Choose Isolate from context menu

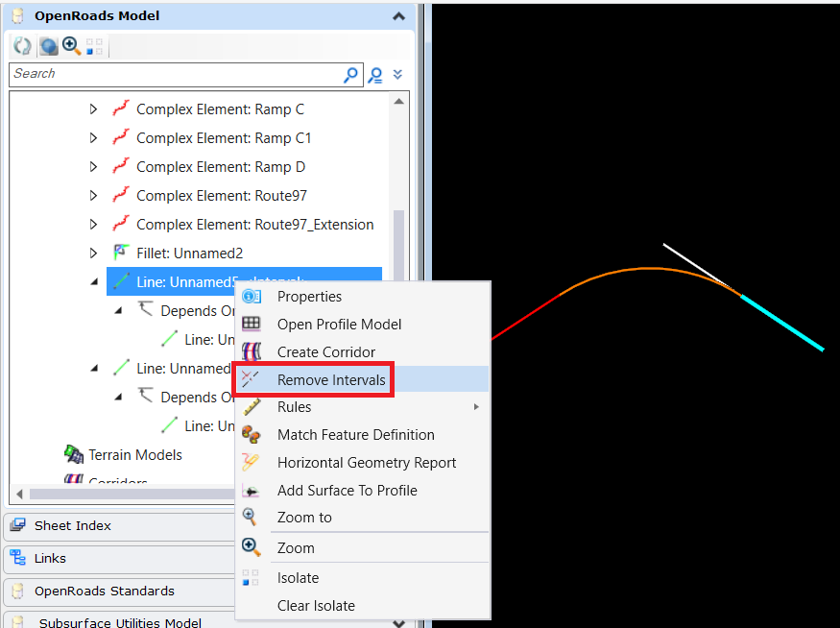coord(298,578)
